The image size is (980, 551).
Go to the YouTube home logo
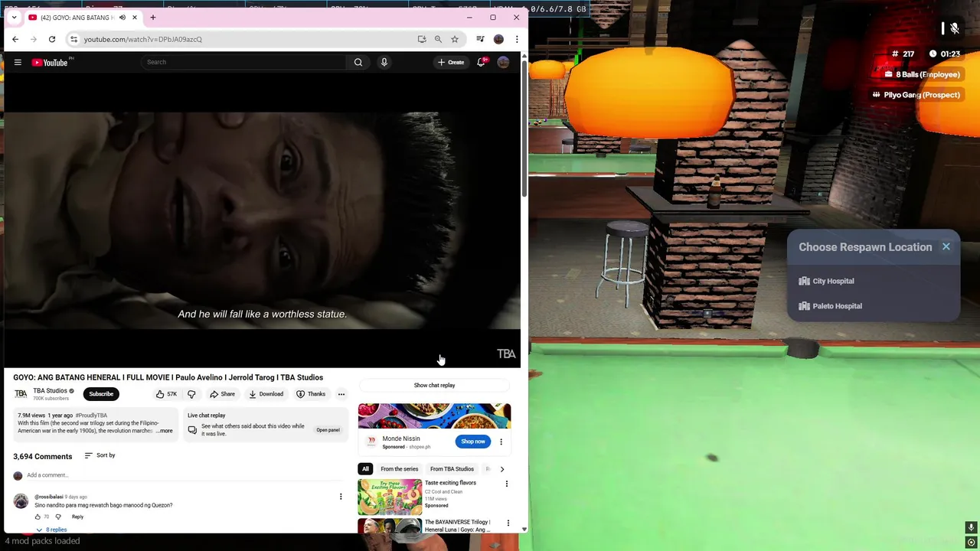51,62
